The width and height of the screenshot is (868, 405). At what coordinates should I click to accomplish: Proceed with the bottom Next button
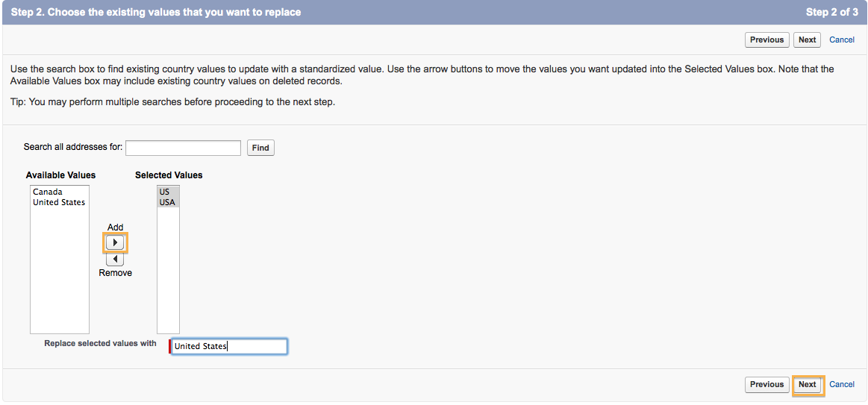(x=807, y=384)
